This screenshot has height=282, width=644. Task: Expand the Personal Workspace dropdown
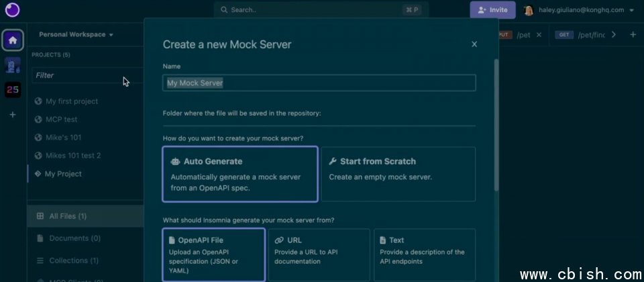[x=76, y=34]
